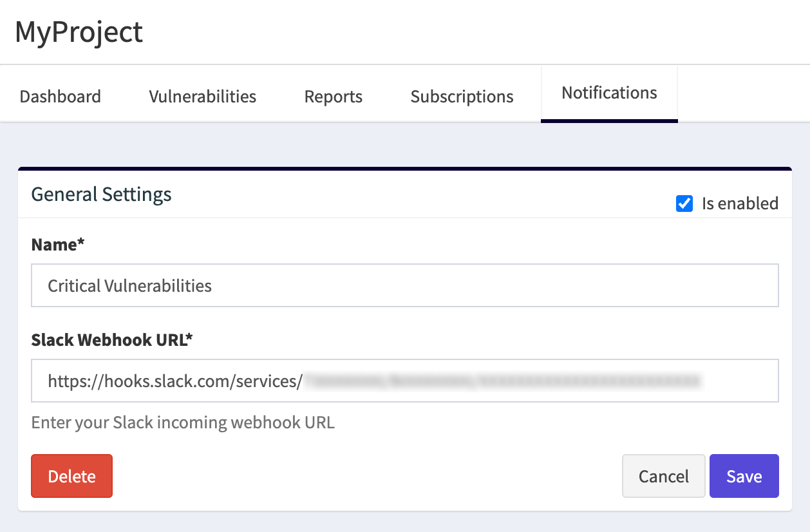This screenshot has width=810, height=532.
Task: Click the 'https://hooks.slack.com/services/' URL text
Action: (174, 381)
